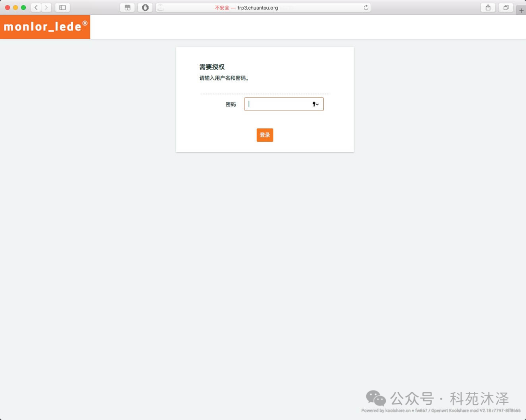
Task: Open the Share menu in Safari
Action: pyautogui.click(x=488, y=8)
